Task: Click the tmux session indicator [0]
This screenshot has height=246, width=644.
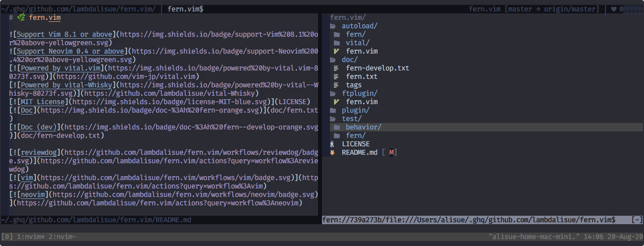Action: 7,237
